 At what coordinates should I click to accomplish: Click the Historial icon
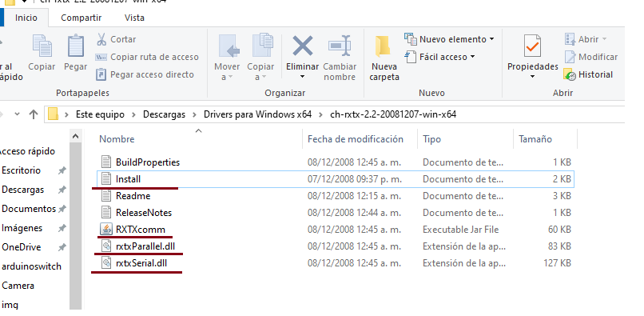tap(570, 75)
